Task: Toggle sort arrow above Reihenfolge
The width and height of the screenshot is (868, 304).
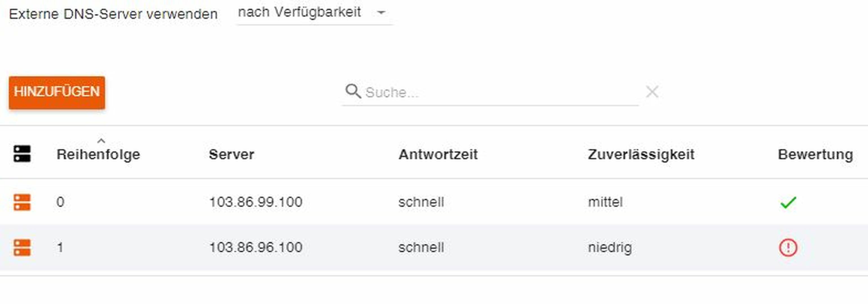Action: (x=101, y=140)
